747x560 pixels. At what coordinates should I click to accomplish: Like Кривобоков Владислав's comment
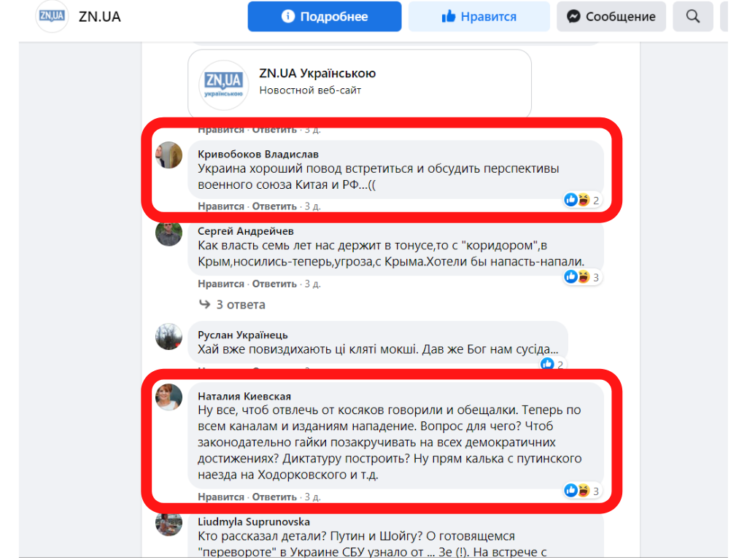pyautogui.click(x=220, y=206)
